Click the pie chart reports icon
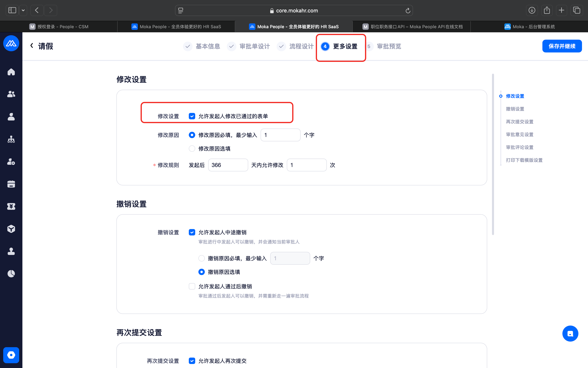 [11, 273]
